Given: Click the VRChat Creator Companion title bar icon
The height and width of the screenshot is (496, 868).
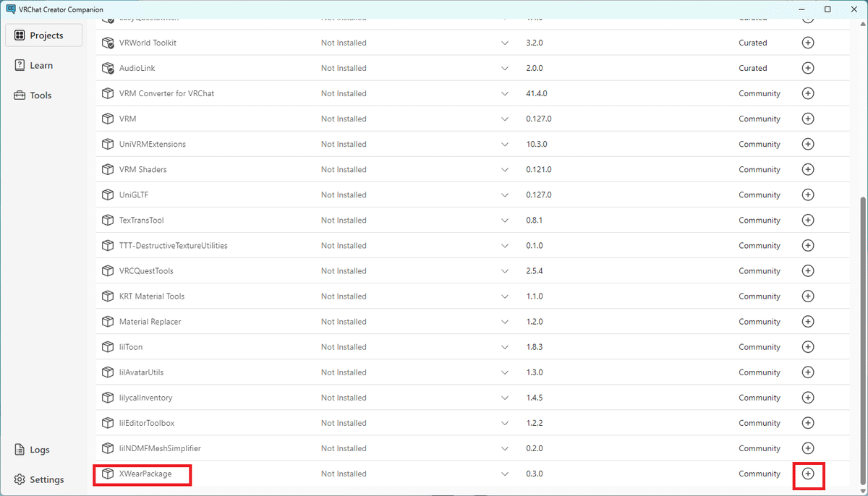Looking at the screenshot, I should point(11,9).
